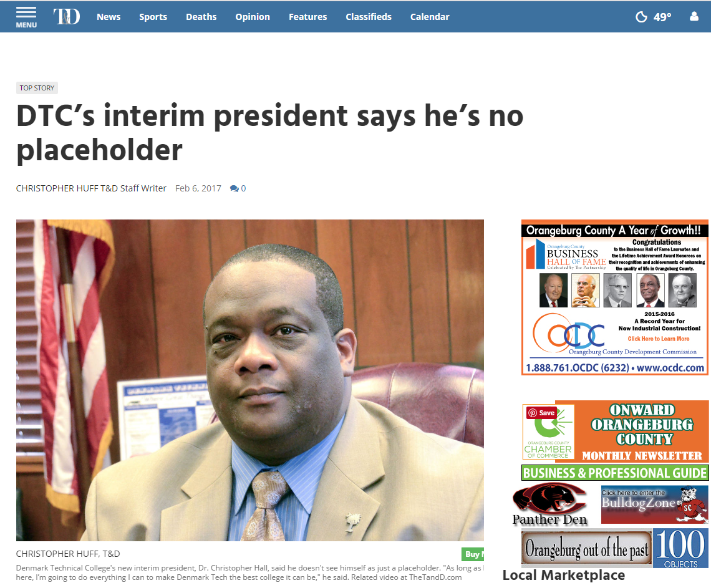Open the BulldogZone banner
Image resolution: width=711 pixels, height=588 pixels.
(654, 504)
